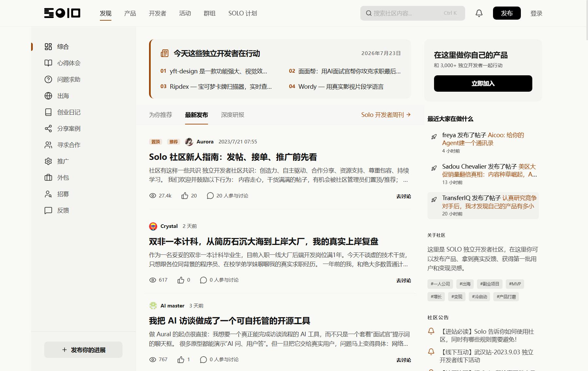Click the 分享案例 share icon
588x371 pixels.
[x=48, y=128]
